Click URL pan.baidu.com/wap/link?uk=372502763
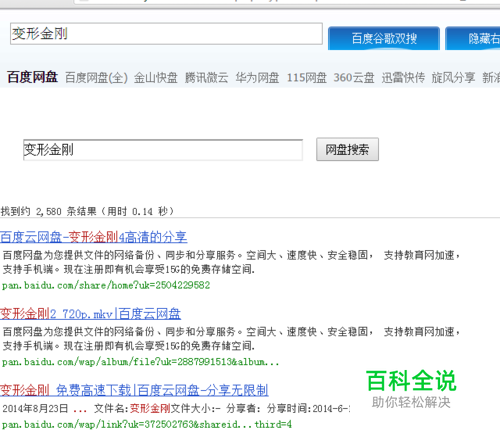Image resolution: width=500 pixels, height=441 pixels. coord(147,425)
